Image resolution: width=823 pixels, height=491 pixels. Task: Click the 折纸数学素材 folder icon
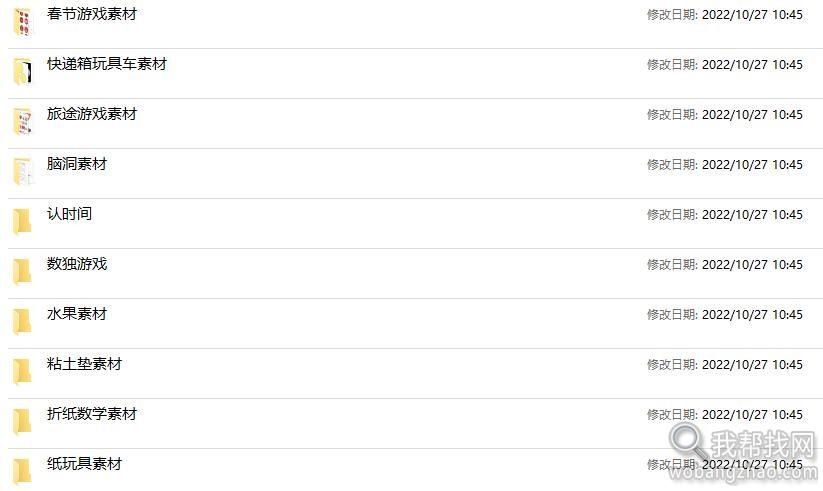[x=23, y=421]
